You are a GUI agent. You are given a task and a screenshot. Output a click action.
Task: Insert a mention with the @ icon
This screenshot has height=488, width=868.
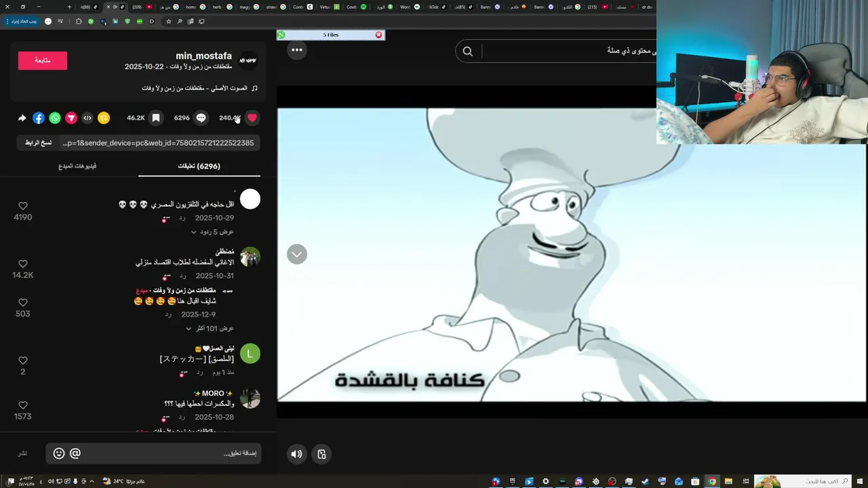75,453
